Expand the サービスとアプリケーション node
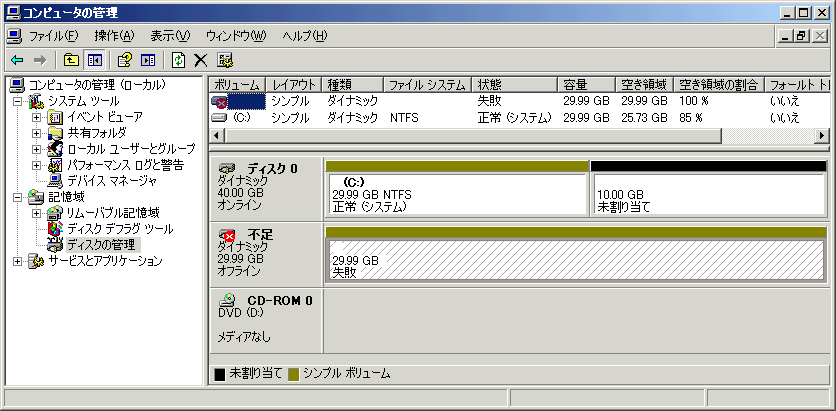Image resolution: width=836 pixels, height=411 pixels. click(x=19, y=261)
